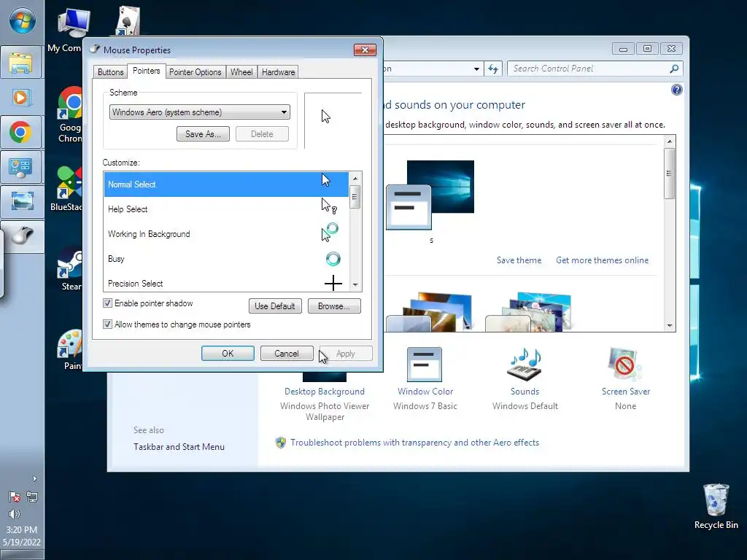Click the Browse button
This screenshot has height=560, width=747.
(x=334, y=306)
